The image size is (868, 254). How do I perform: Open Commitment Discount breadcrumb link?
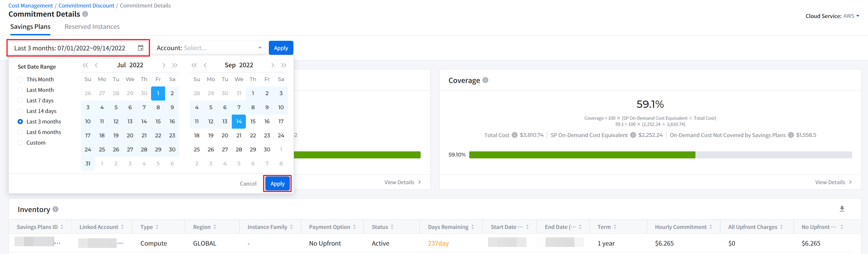[x=86, y=5]
